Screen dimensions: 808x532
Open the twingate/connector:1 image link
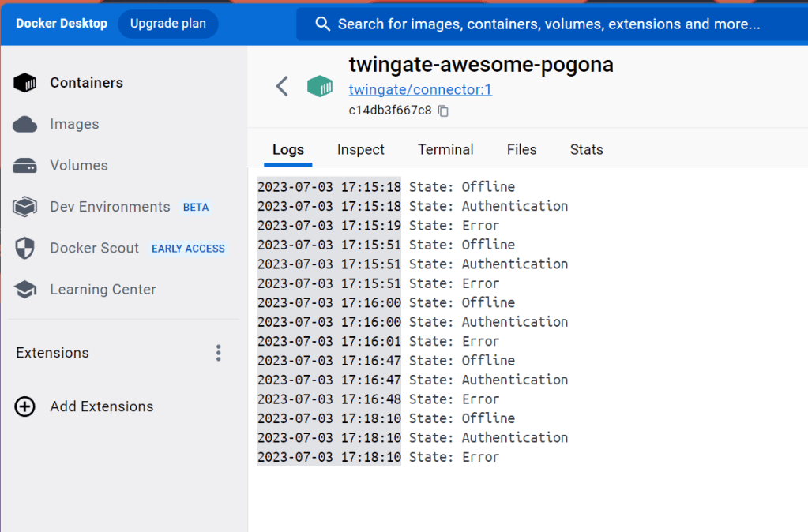tap(420, 90)
